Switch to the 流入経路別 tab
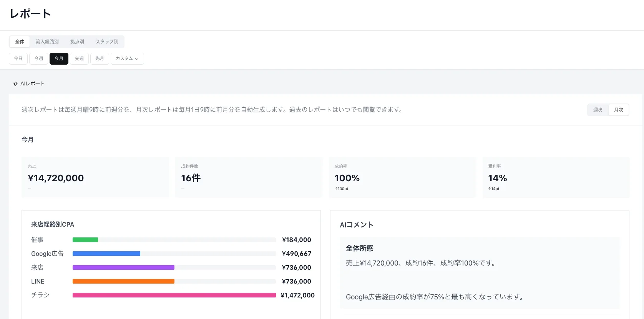Screen dimensions: 644x319 coord(47,42)
